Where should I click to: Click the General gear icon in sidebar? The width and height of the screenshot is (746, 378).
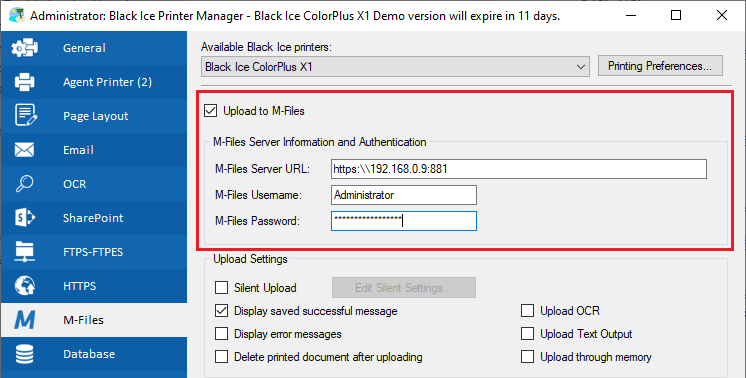[x=24, y=48]
